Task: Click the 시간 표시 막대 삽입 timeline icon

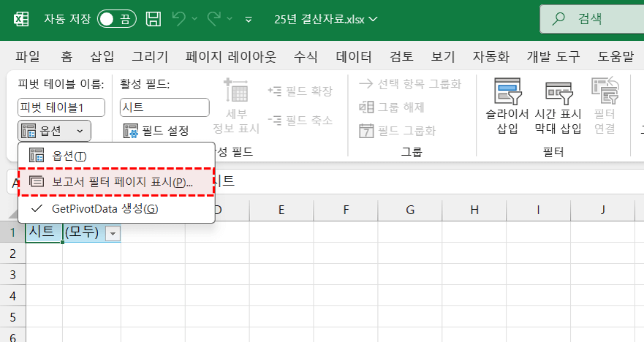Action: (x=558, y=92)
